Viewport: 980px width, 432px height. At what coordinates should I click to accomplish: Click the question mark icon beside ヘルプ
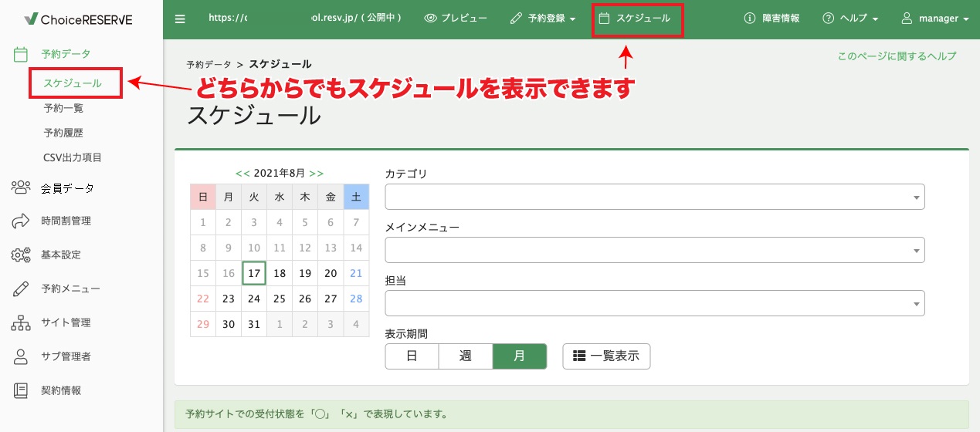[x=829, y=19]
